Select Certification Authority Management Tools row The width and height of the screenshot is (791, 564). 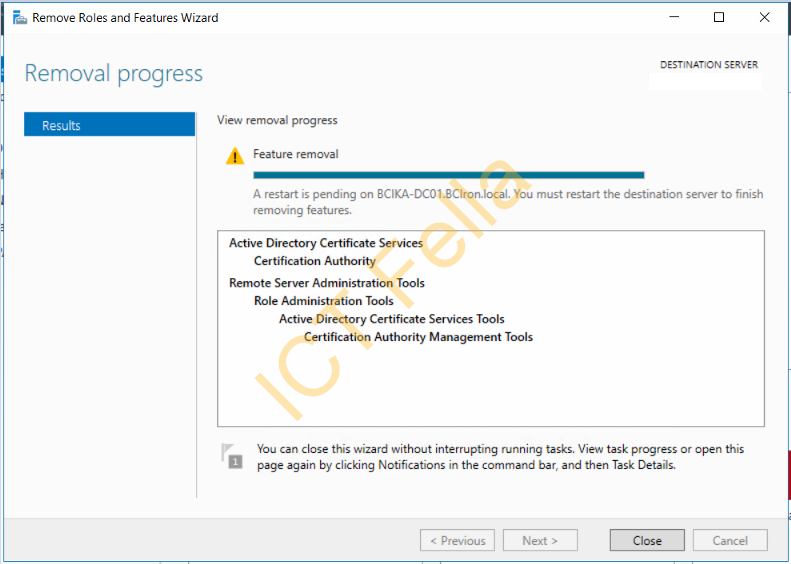[418, 337]
